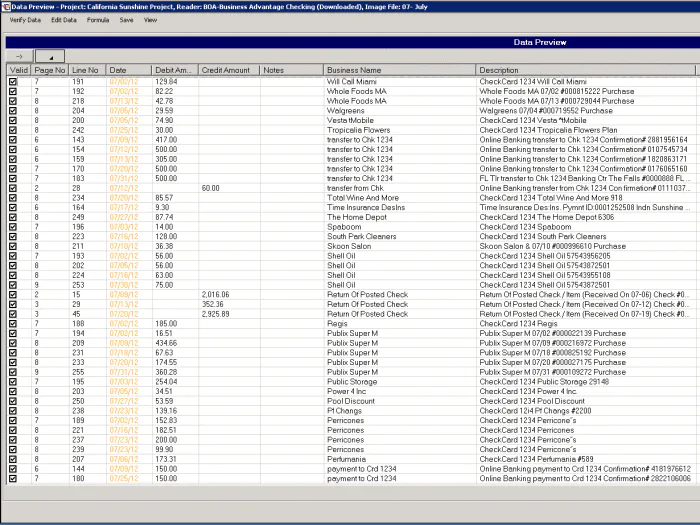Open the Verify Data menu
Viewport: 700px width, 525px height.
click(25, 20)
